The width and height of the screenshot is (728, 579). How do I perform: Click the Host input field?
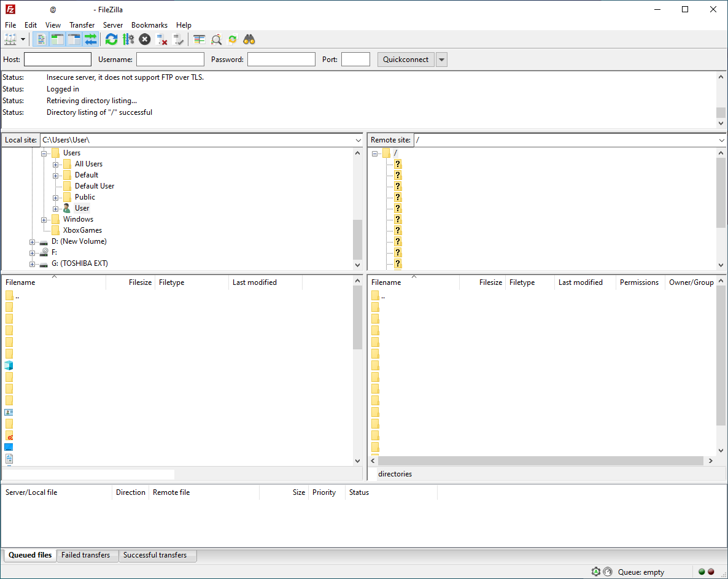[58, 60]
